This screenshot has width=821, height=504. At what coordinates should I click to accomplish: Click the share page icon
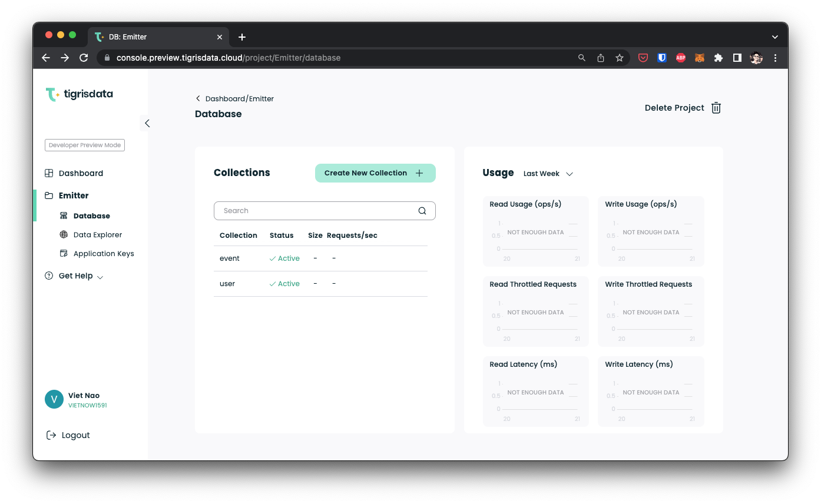tap(601, 58)
